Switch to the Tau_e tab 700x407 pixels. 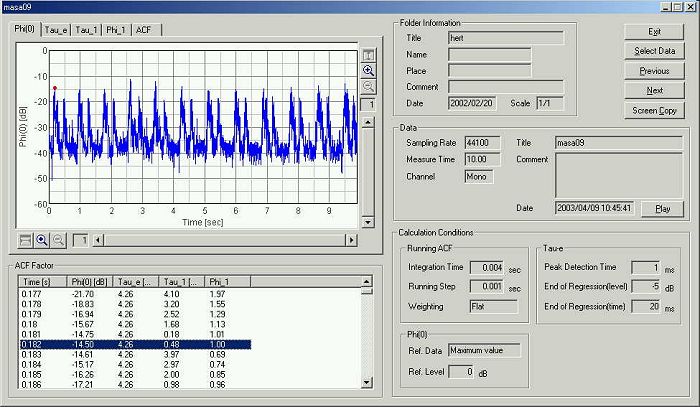[x=56, y=30]
